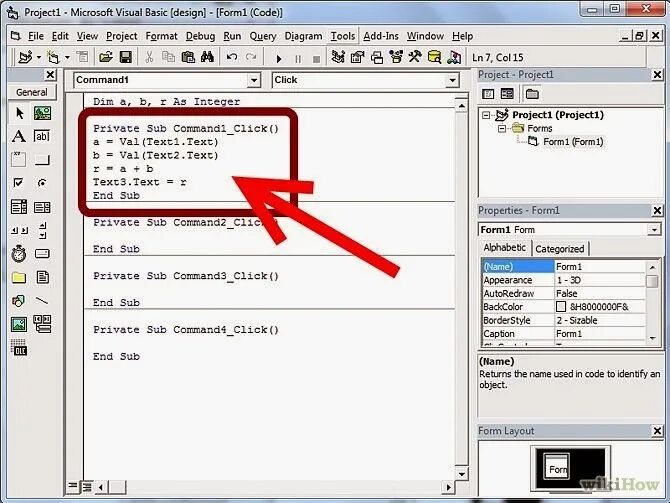Open the Form1 Form properties dropdown
Image resolution: width=670 pixels, height=503 pixels.
(654, 230)
